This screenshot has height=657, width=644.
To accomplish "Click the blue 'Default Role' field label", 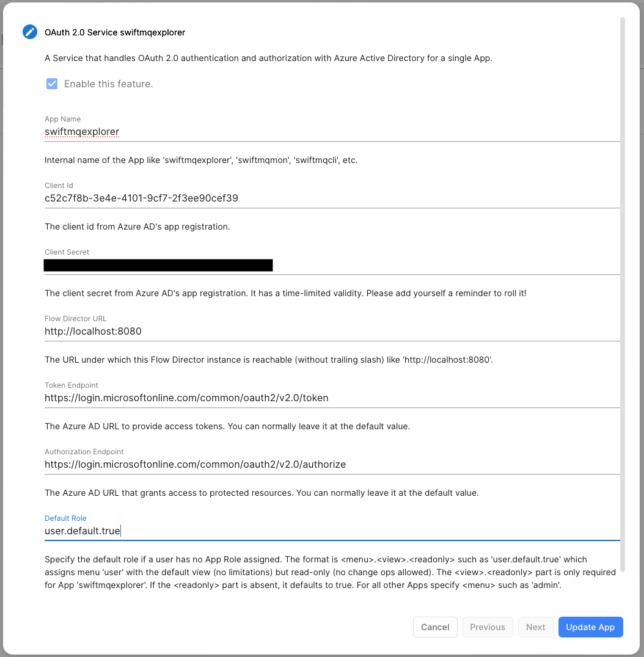I will [65, 518].
